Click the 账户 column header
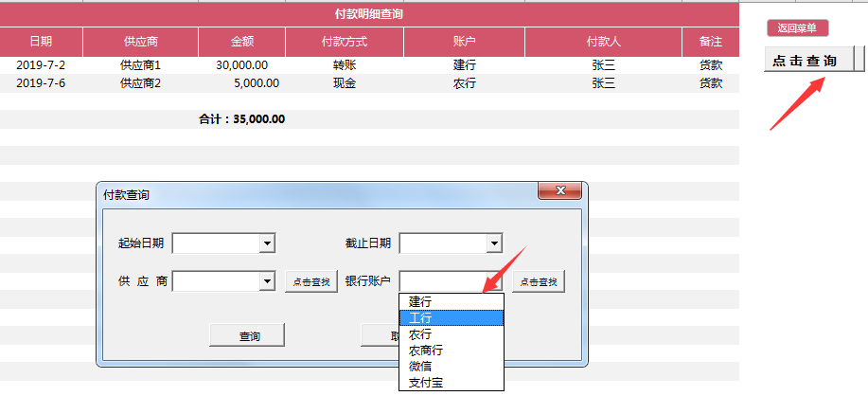This screenshot has width=868, height=396. [x=465, y=42]
